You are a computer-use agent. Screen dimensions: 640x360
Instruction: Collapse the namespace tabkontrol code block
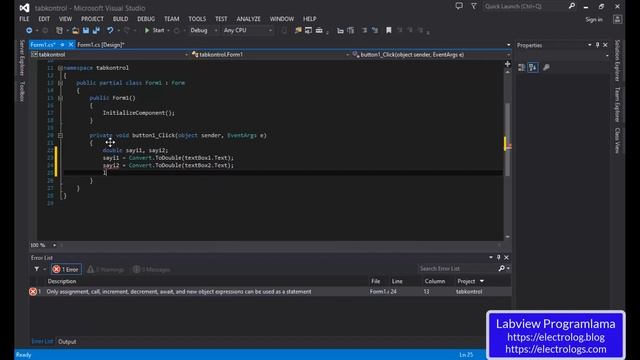[60, 68]
